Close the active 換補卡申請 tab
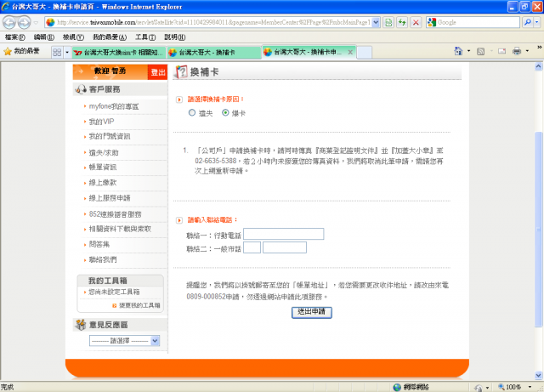 tap(350, 52)
